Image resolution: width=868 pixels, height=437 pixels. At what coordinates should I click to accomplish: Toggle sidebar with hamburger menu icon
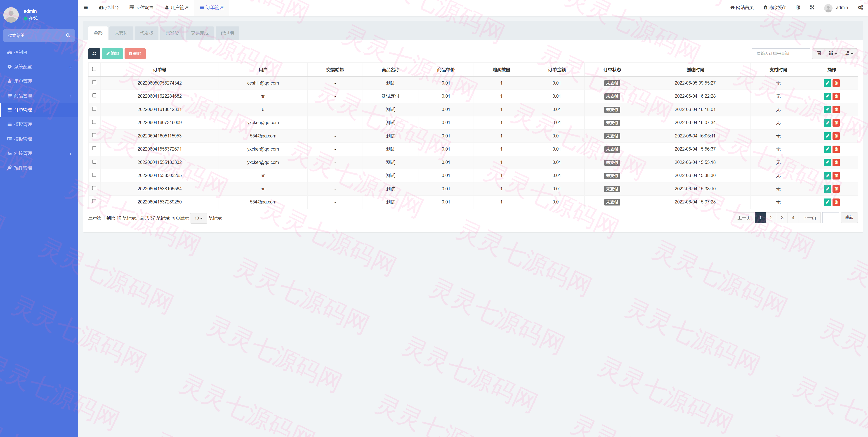(x=86, y=7)
